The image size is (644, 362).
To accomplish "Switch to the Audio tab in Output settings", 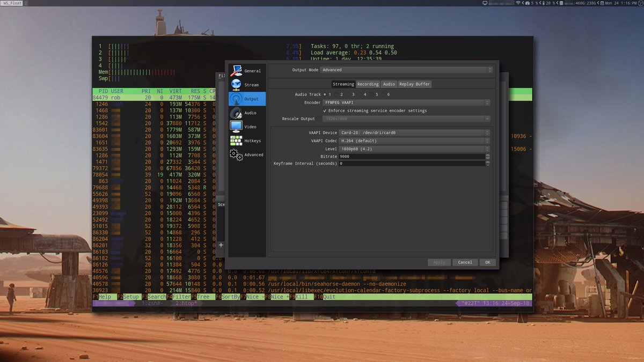I will tap(389, 84).
